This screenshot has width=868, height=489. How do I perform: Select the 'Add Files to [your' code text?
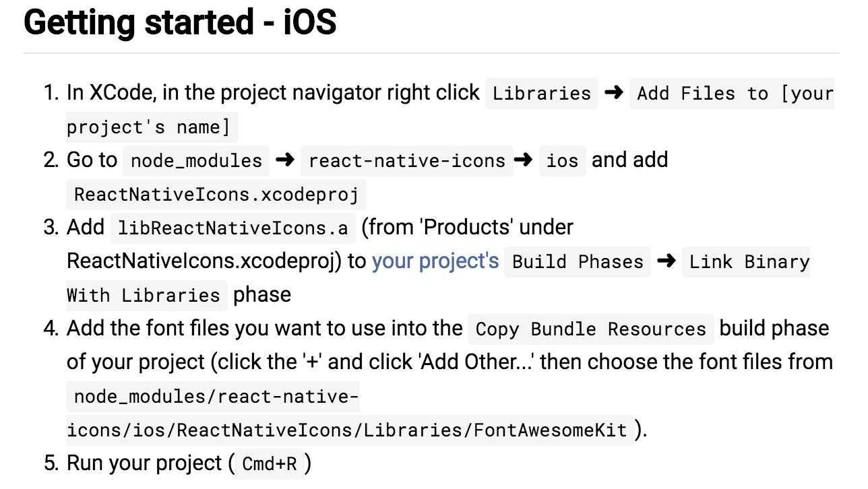732,93
